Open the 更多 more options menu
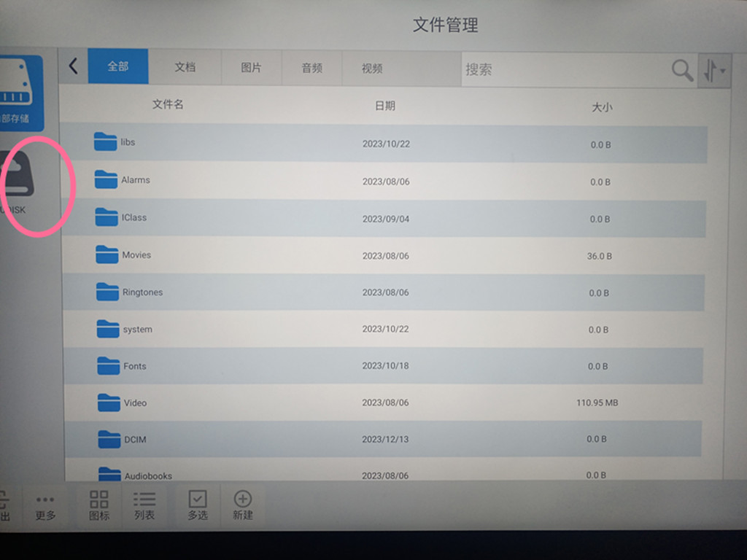747x560 pixels. pyautogui.click(x=45, y=507)
